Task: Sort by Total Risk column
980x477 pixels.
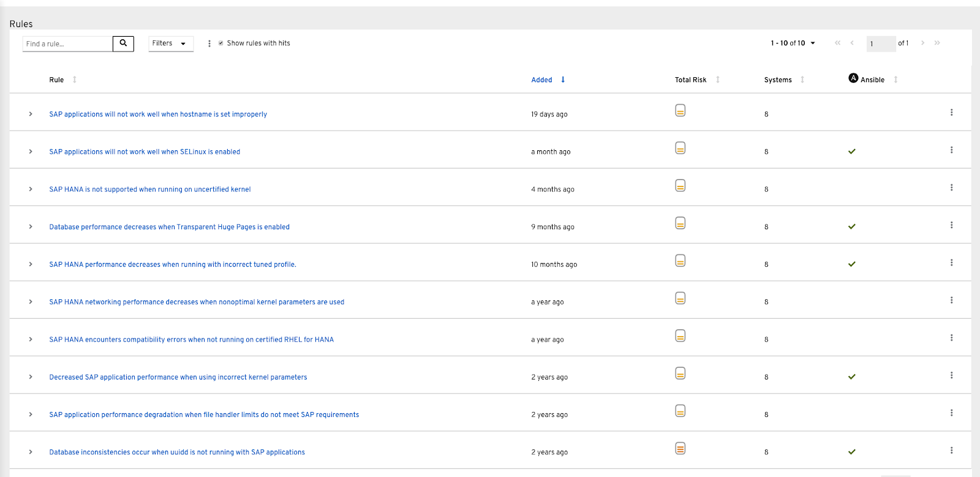Action: click(691, 80)
